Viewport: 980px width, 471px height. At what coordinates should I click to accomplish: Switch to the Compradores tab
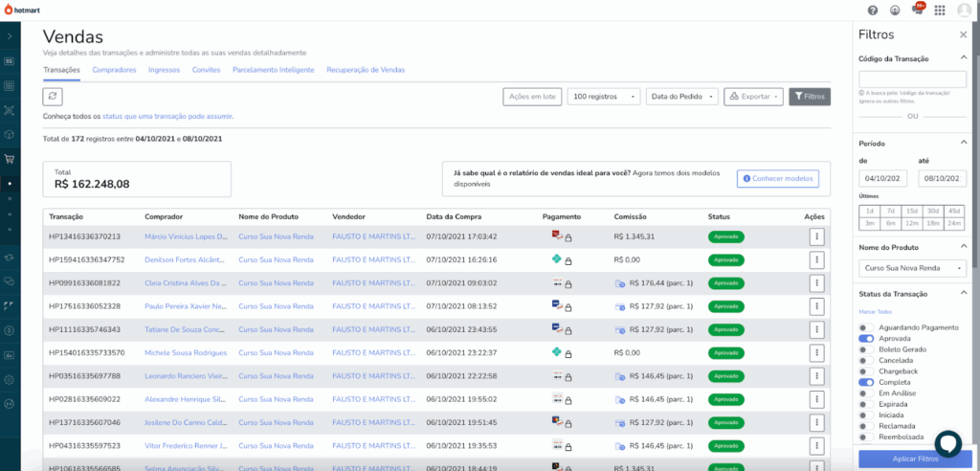114,70
